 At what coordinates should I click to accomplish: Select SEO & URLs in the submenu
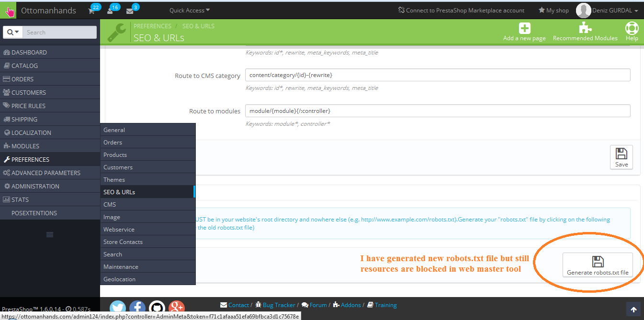(147, 192)
